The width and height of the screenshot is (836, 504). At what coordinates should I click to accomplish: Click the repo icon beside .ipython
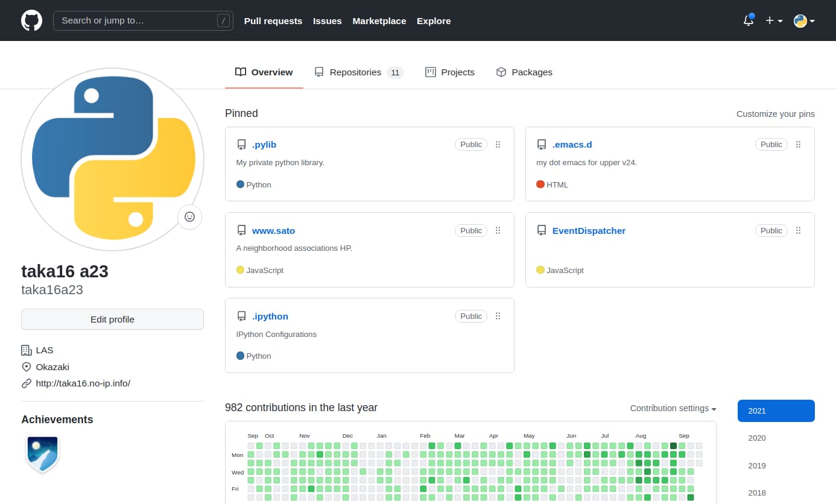click(x=241, y=317)
